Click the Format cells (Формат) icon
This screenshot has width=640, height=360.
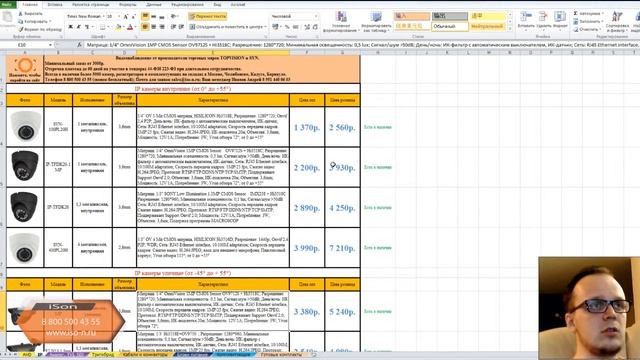(560, 17)
